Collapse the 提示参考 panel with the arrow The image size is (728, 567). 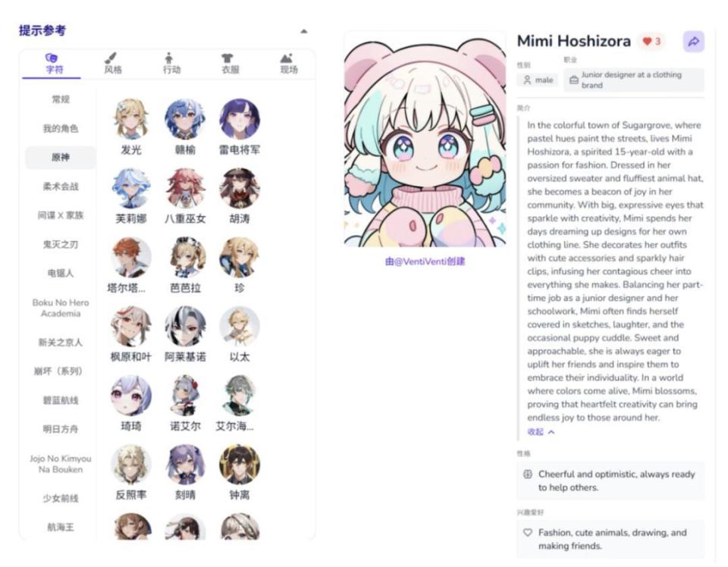(303, 32)
